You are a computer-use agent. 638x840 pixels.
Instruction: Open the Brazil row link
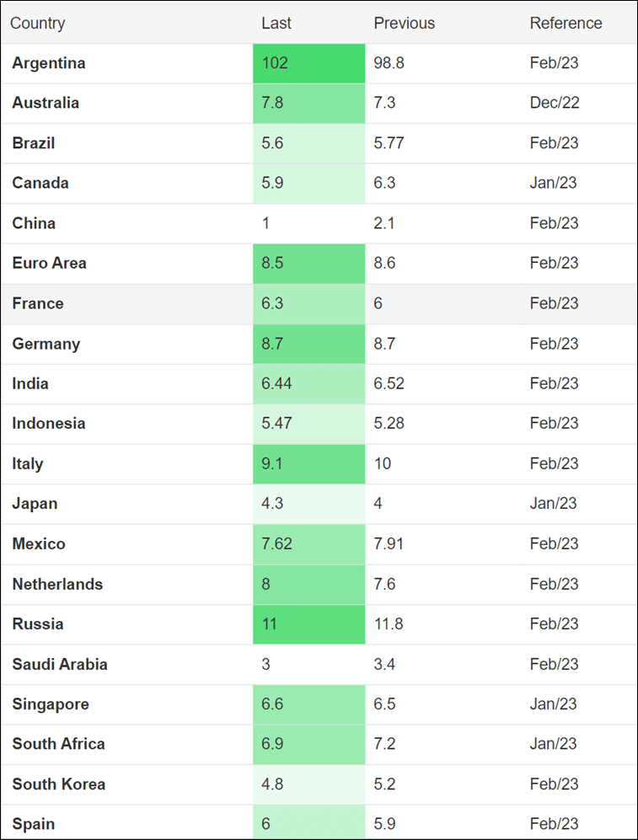point(34,143)
